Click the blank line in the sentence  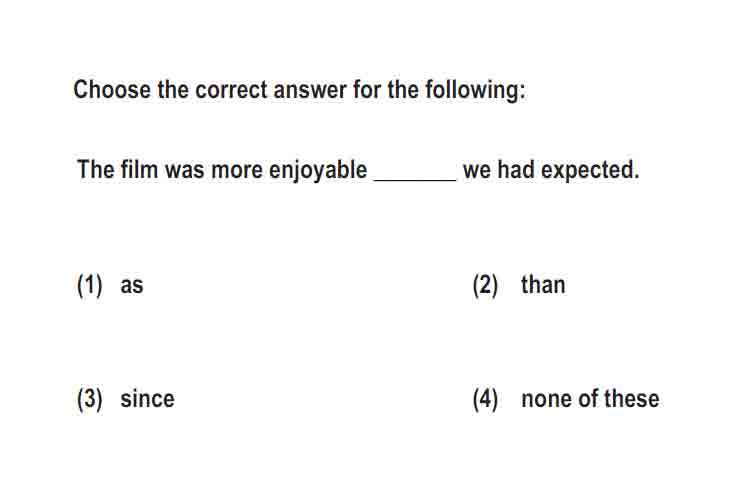tap(415, 179)
